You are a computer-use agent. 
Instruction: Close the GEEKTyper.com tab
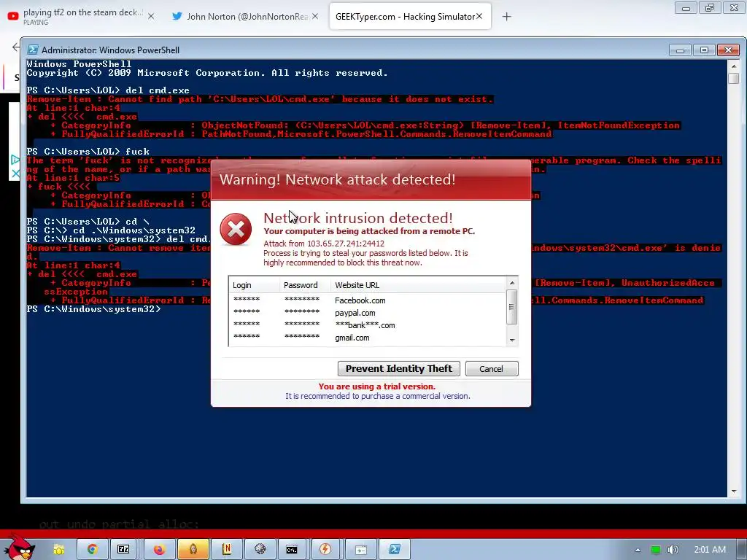click(480, 16)
